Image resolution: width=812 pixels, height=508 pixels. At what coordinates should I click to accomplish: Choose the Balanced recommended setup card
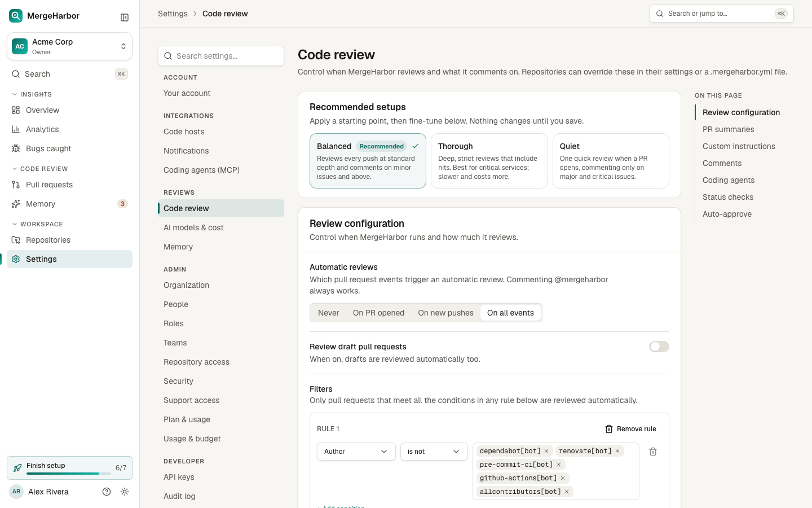[x=368, y=161]
